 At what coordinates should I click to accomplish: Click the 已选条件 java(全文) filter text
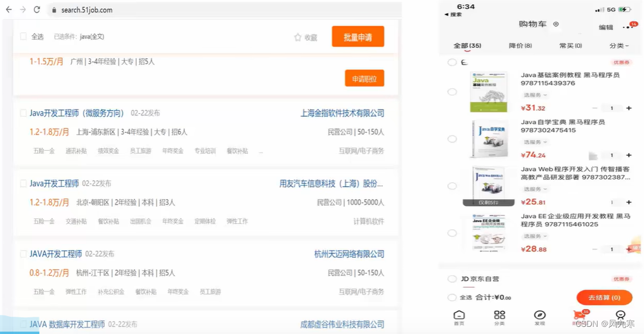tap(79, 36)
